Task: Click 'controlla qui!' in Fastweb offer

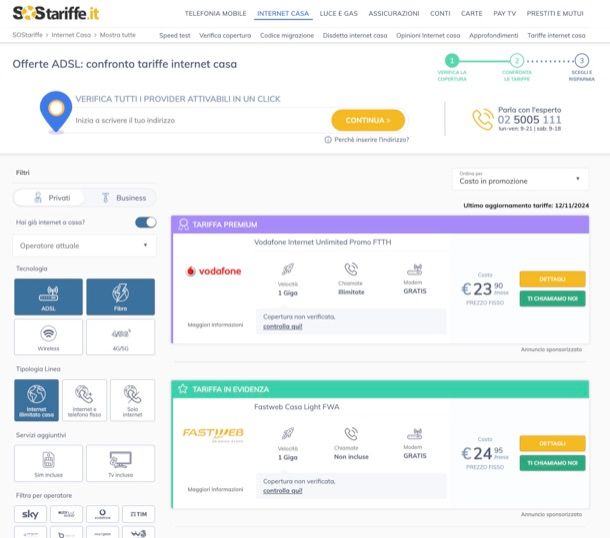Action: pyautogui.click(x=283, y=491)
